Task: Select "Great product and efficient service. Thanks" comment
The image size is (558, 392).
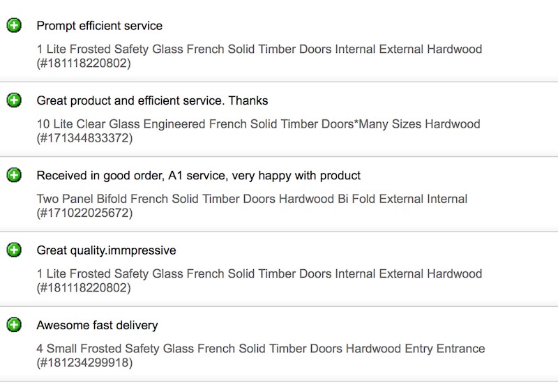Action: pos(152,100)
